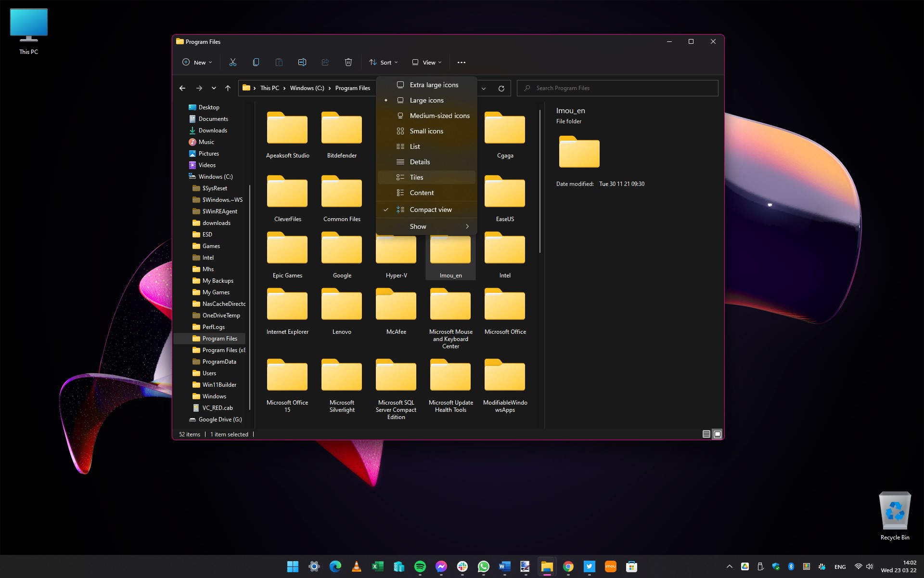Navigate to Windows (C:) via breadcrumb
This screenshot has height=578, width=924.
(x=307, y=88)
